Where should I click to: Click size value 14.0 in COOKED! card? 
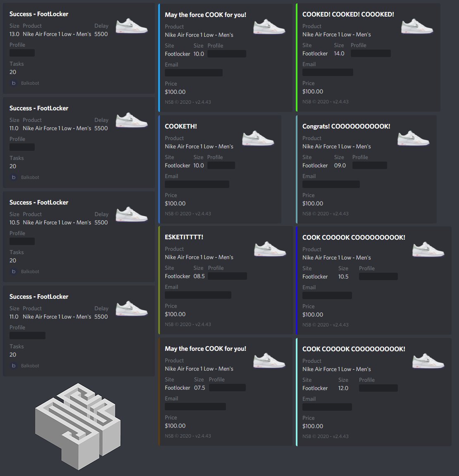pos(339,53)
